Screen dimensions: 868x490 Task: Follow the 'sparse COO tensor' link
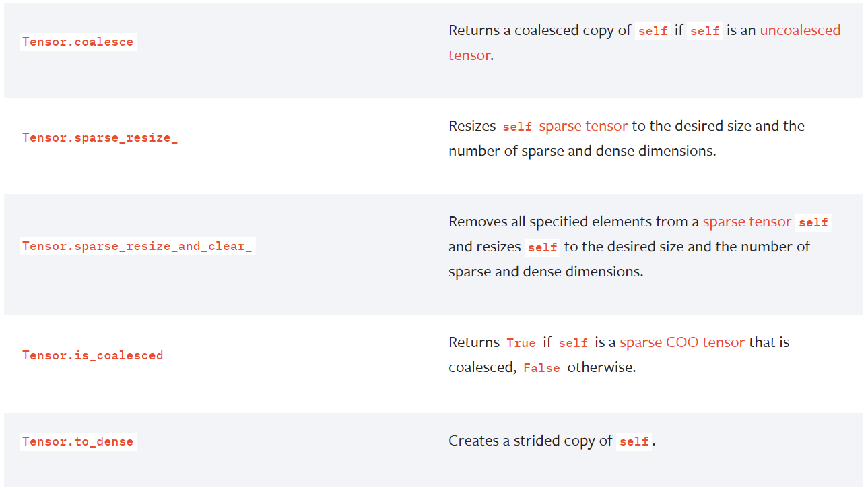coord(682,342)
